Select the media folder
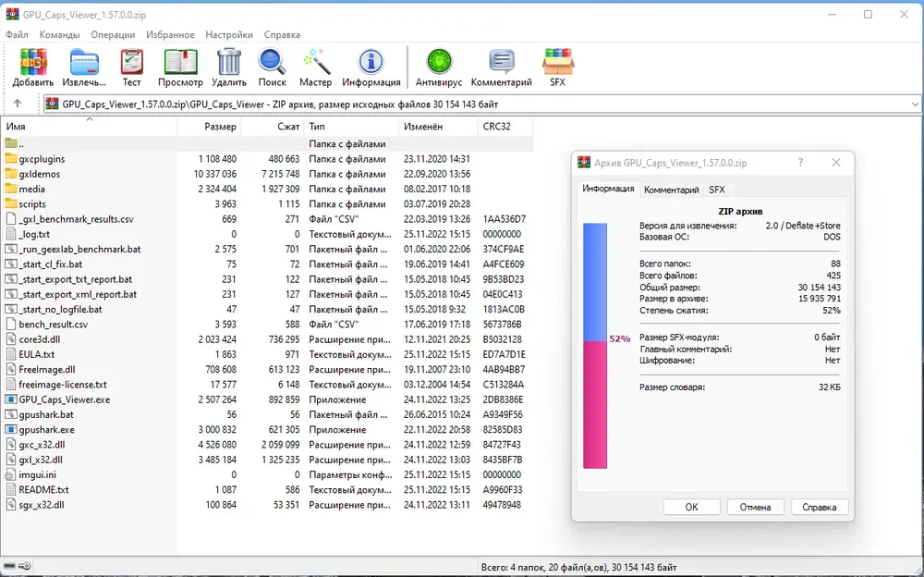The width and height of the screenshot is (924, 577). click(x=31, y=189)
